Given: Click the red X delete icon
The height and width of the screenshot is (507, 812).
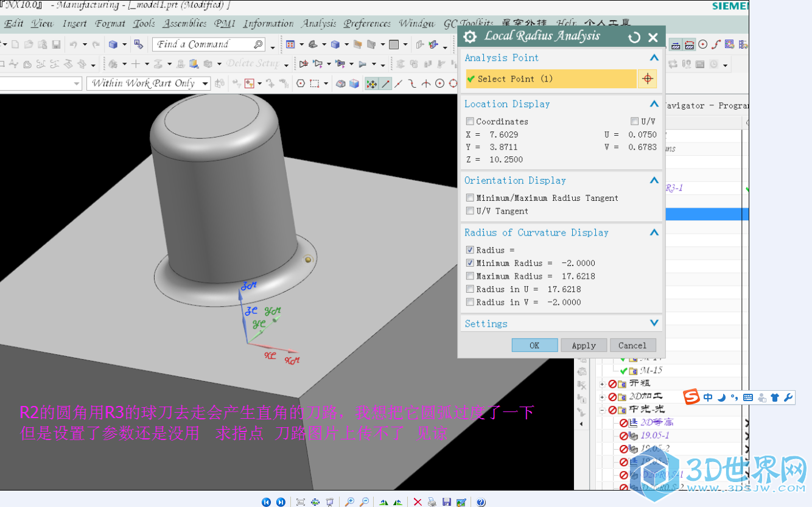Looking at the screenshot, I should click(x=418, y=502).
